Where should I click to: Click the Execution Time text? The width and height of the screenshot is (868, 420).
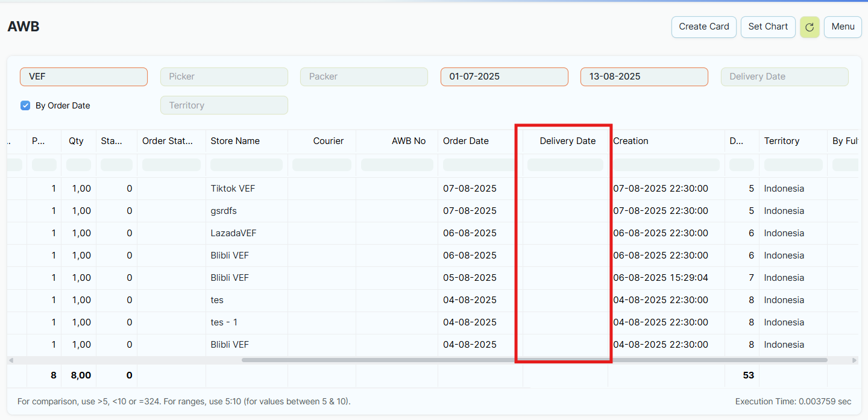coord(793,401)
